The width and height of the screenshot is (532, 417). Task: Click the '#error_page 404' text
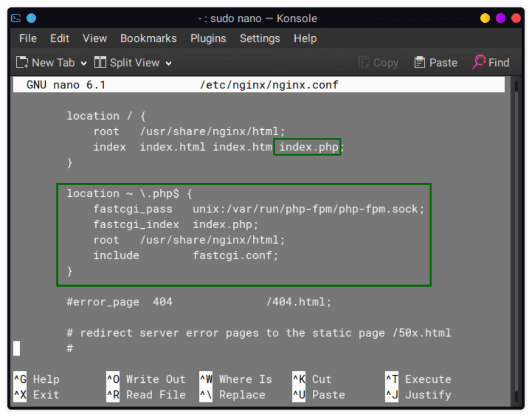[119, 302]
